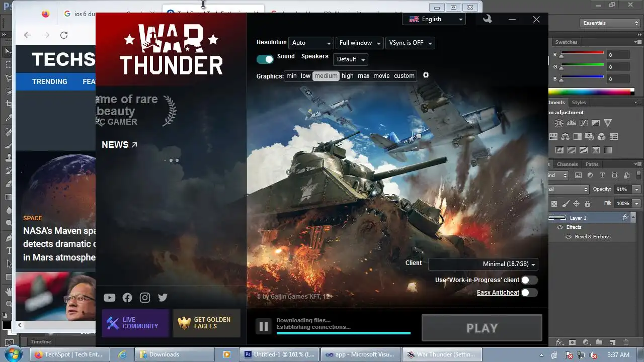Viewport: 644px width, 362px height.
Task: Switch to the Channels tab
Action: click(x=567, y=164)
